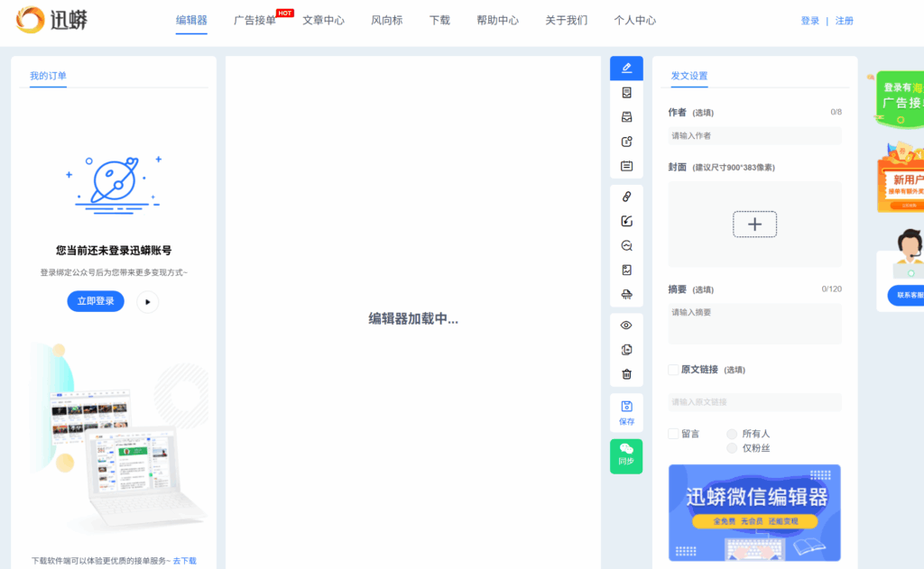Viewport: 924px width, 569px height.
Task: Click the link chain icon
Action: tap(626, 197)
